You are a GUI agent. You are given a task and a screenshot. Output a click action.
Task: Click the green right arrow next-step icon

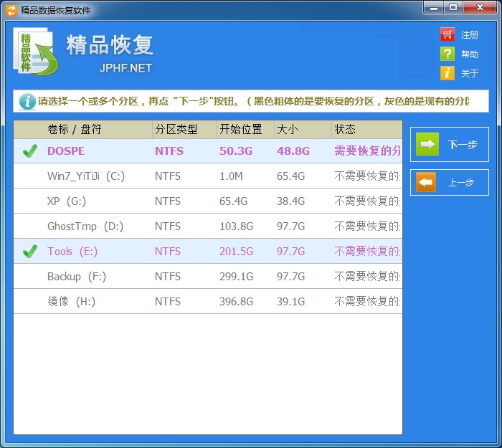coord(427,144)
